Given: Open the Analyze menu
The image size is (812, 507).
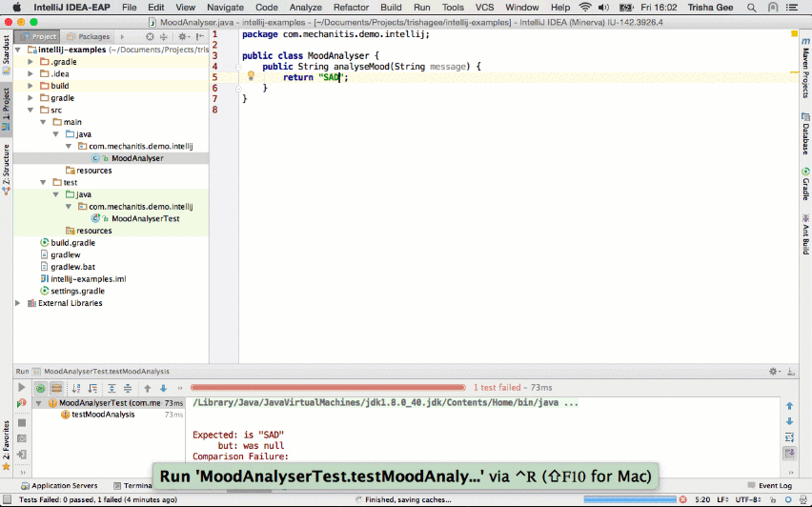Looking at the screenshot, I should pos(306,8).
